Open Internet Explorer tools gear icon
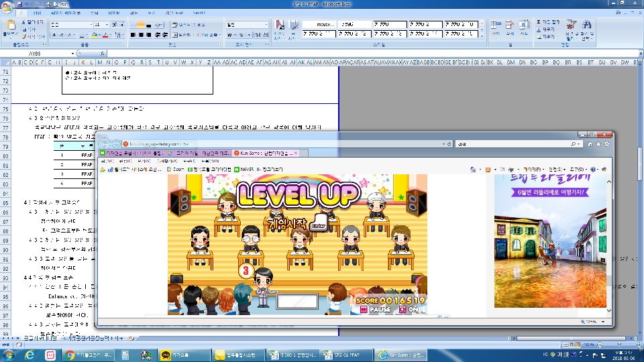 [x=606, y=144]
